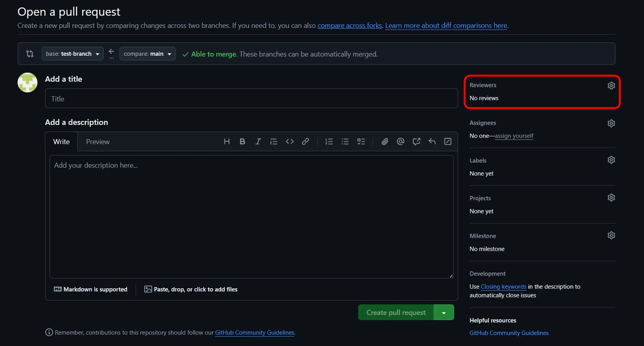Add a task list to the description
This screenshot has height=346, width=644.
click(361, 141)
